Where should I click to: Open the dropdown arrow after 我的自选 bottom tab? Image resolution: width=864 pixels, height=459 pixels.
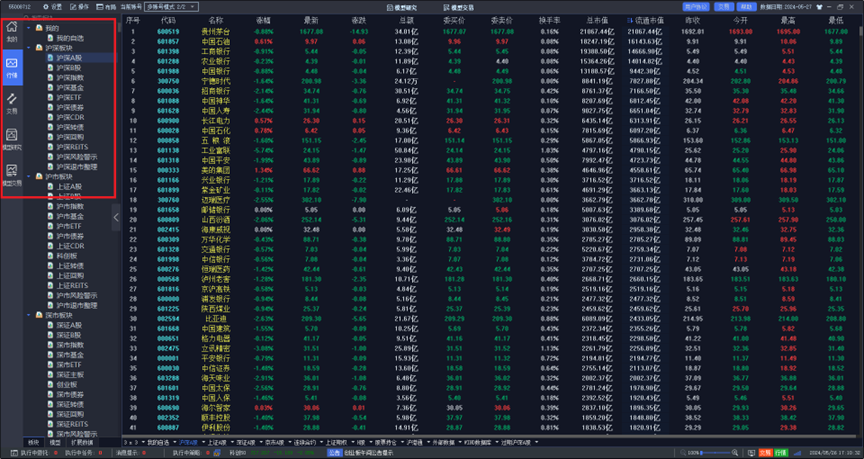[x=174, y=442]
